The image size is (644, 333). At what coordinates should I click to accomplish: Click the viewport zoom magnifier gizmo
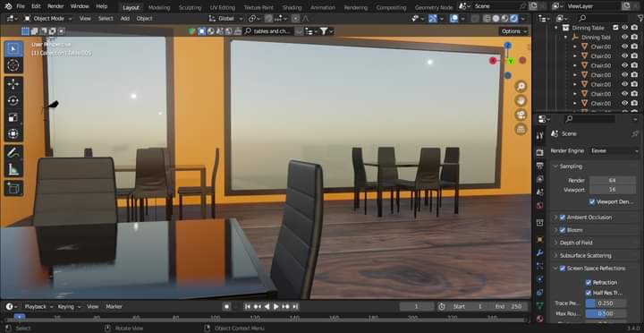521,86
